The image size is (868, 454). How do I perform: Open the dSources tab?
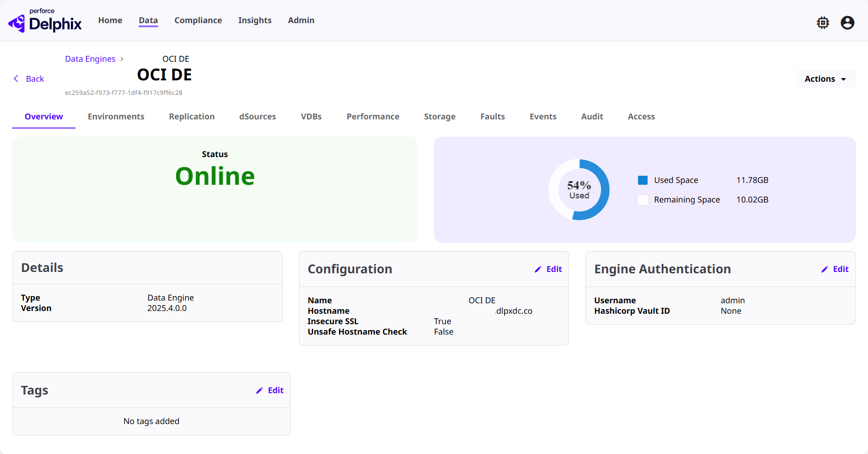coord(258,117)
